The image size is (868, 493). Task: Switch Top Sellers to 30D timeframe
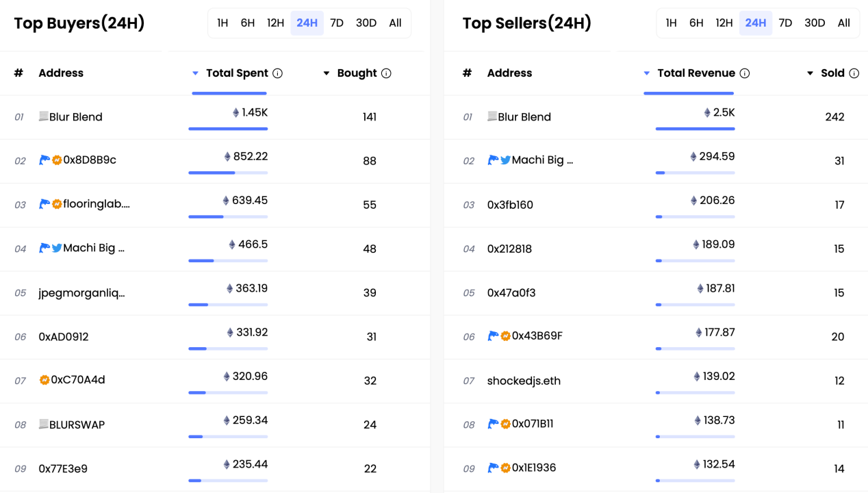815,23
